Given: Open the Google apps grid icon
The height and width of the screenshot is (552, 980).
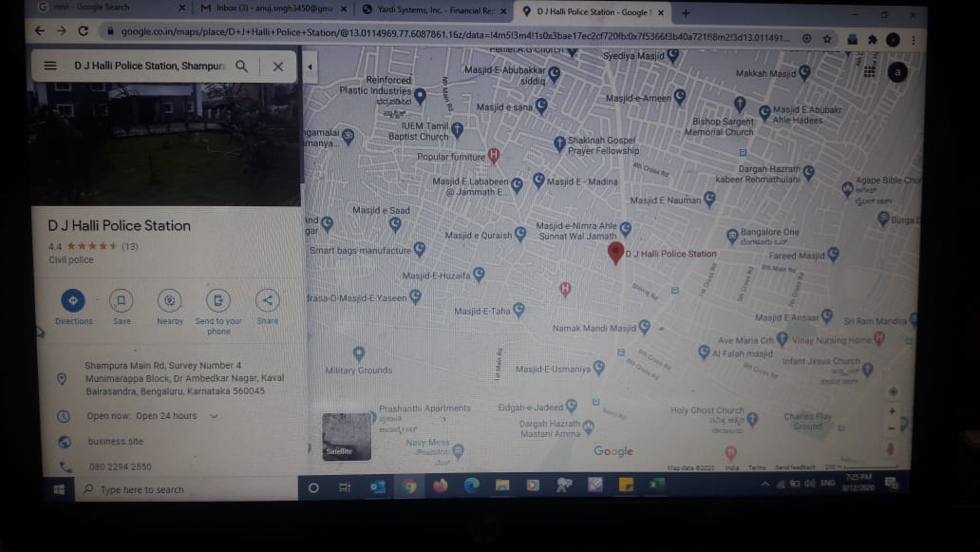Looking at the screenshot, I should [x=870, y=72].
